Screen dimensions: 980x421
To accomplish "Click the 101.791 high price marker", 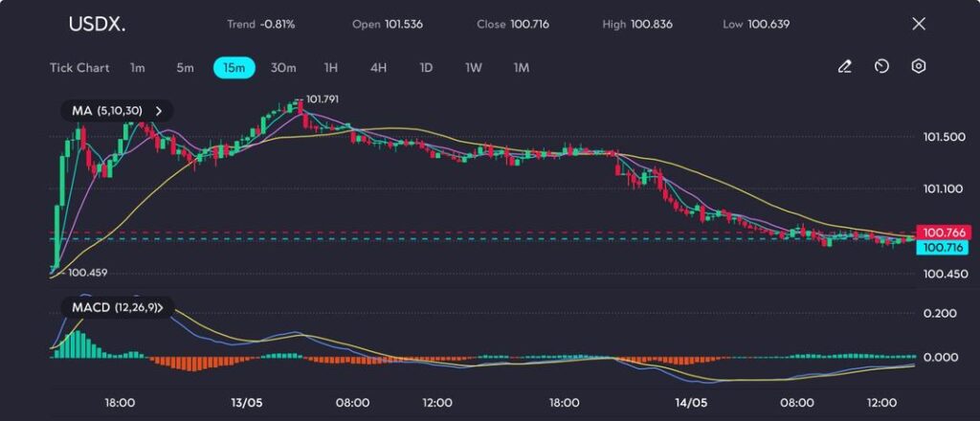I will click(x=322, y=99).
